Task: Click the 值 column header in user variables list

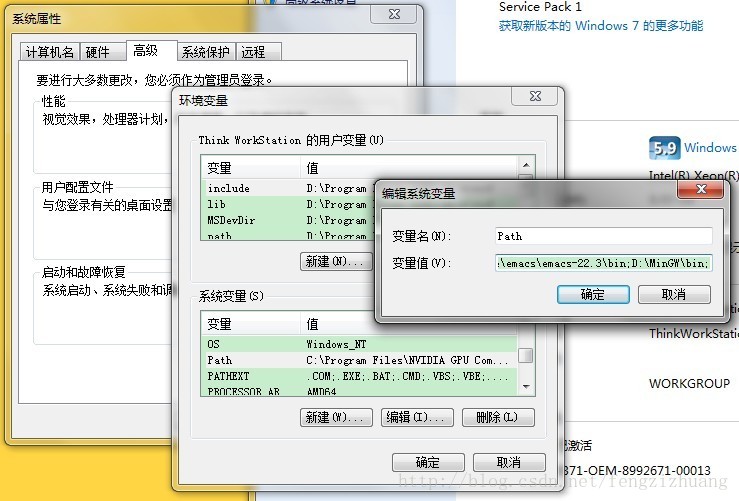Action: click(x=409, y=168)
